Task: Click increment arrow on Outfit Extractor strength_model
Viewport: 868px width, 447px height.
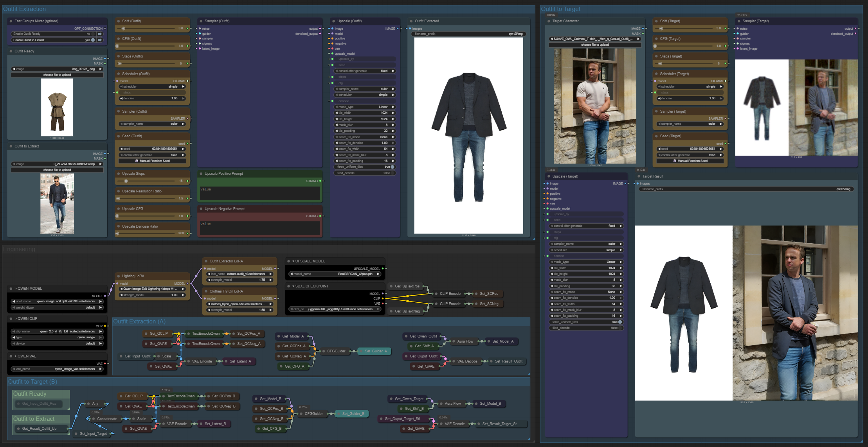Action: click(x=270, y=280)
